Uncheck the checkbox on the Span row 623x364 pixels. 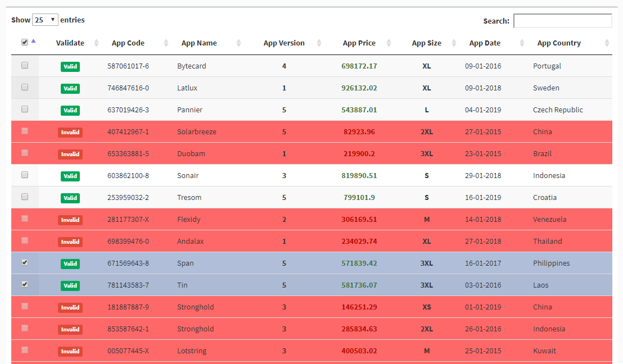(x=25, y=262)
